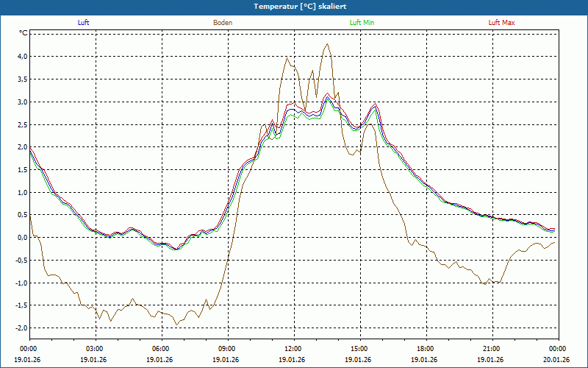Click the Luft Max legend label

502,23
